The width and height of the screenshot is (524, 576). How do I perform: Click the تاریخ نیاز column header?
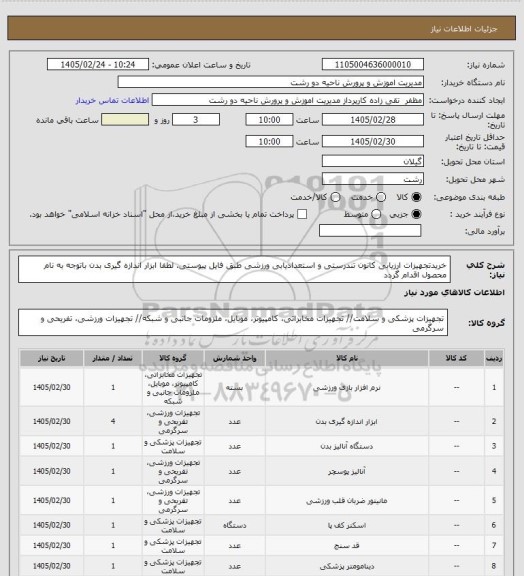coord(51,359)
